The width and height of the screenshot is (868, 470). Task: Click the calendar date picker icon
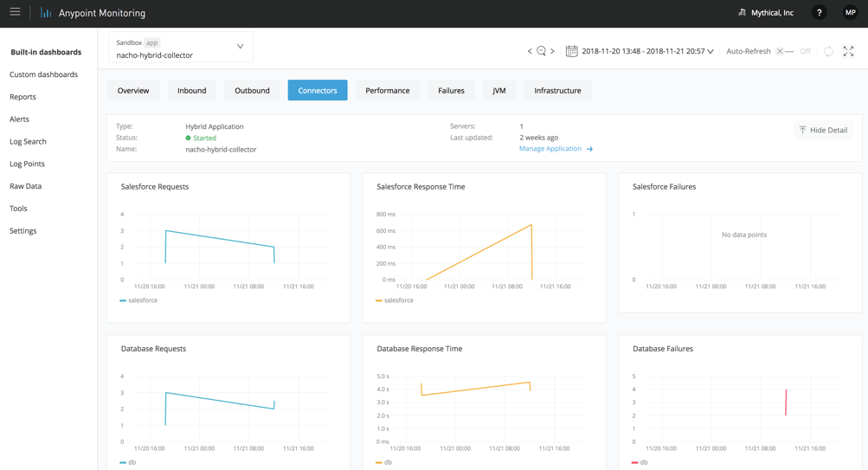[x=571, y=51]
